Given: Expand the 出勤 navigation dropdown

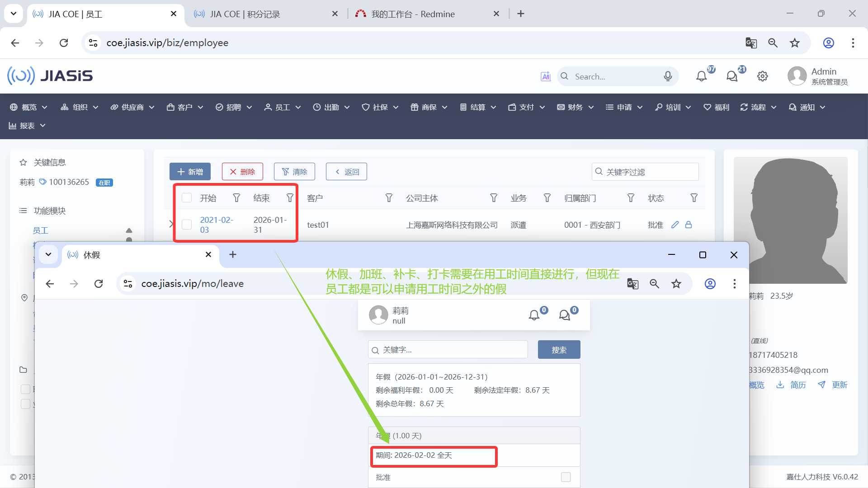Looking at the screenshot, I should [331, 107].
